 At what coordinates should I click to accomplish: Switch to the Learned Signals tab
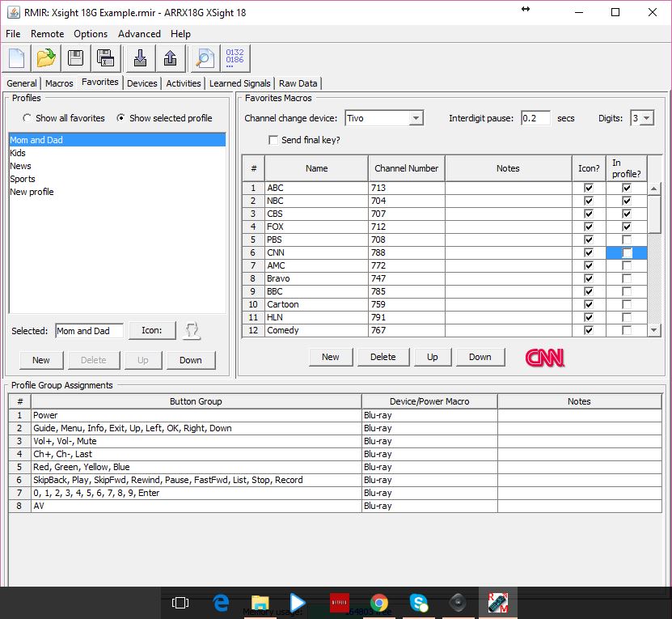click(x=240, y=83)
